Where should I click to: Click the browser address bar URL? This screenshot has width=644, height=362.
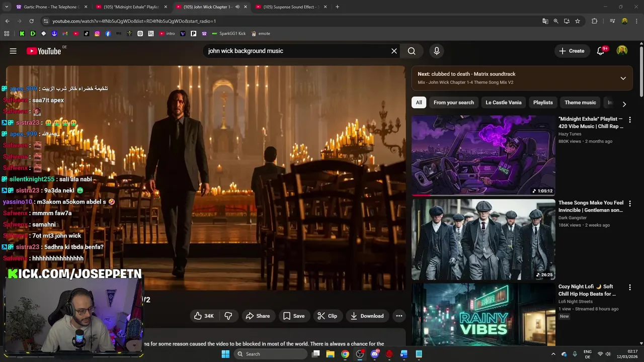click(134, 21)
